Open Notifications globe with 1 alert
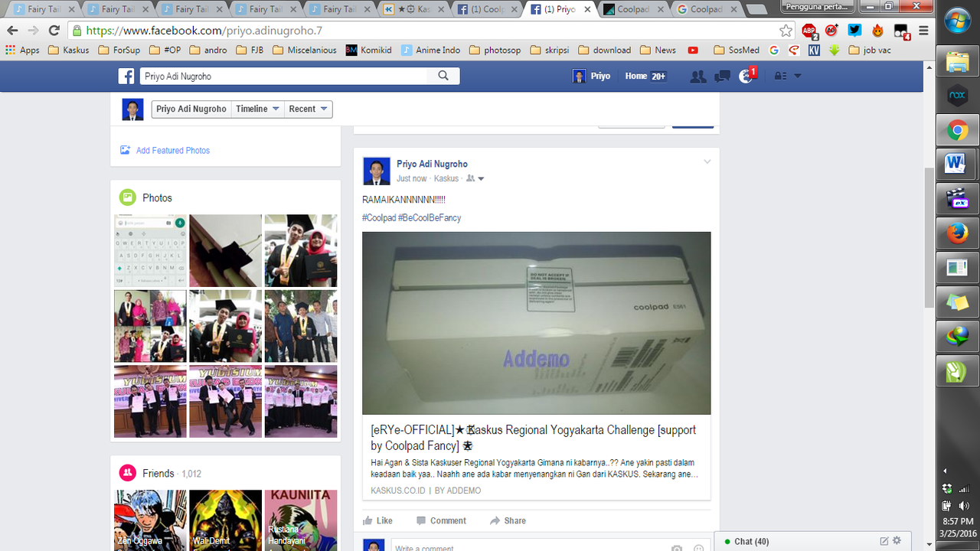This screenshot has width=980, height=551. point(746,77)
